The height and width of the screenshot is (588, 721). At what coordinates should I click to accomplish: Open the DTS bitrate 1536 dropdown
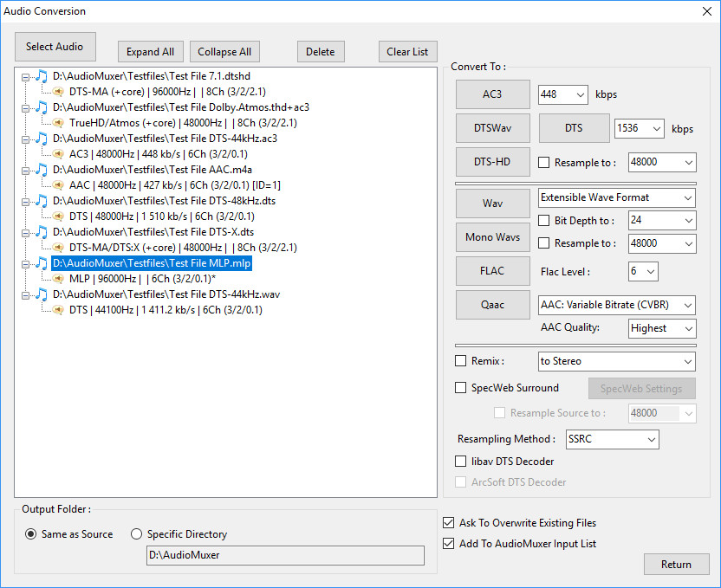tap(640, 129)
